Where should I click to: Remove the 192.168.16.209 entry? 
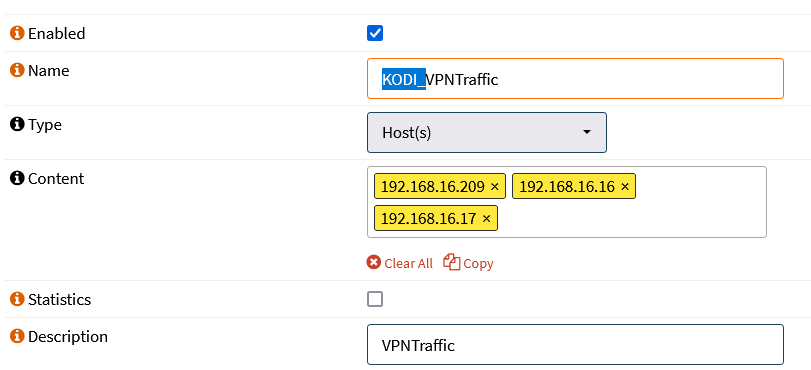pyautogui.click(x=494, y=186)
